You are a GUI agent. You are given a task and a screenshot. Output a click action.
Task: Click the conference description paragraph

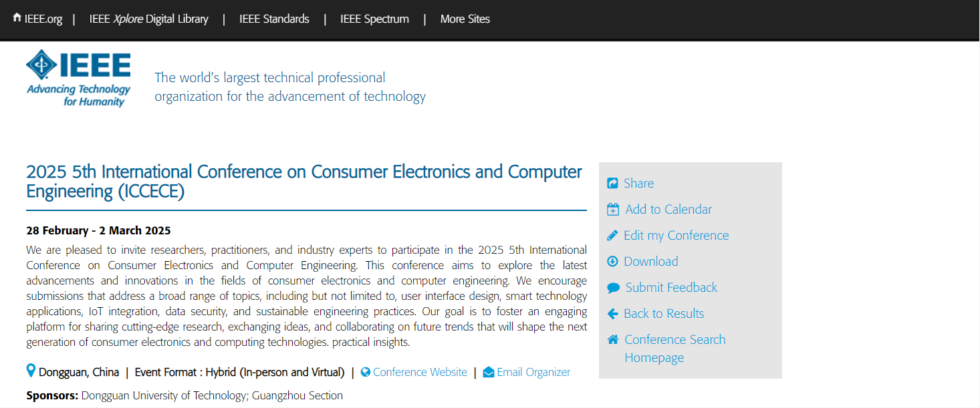(x=306, y=296)
